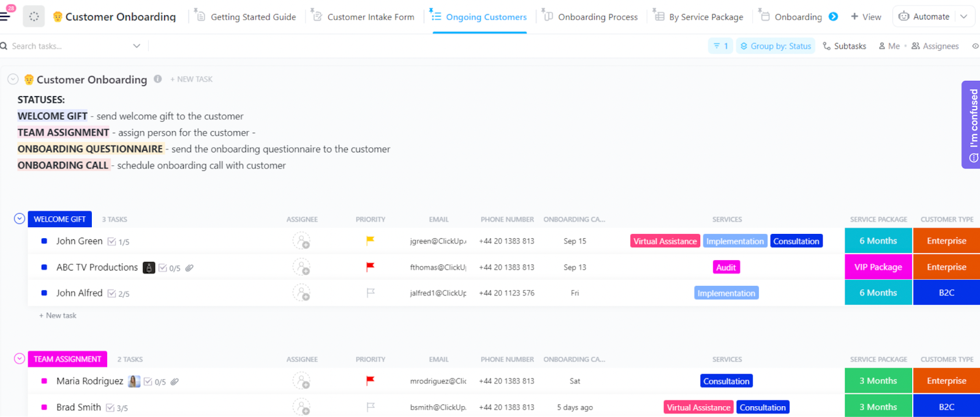Click John Green's assignee avatar icon
The height and width of the screenshot is (417, 980).
301,241
